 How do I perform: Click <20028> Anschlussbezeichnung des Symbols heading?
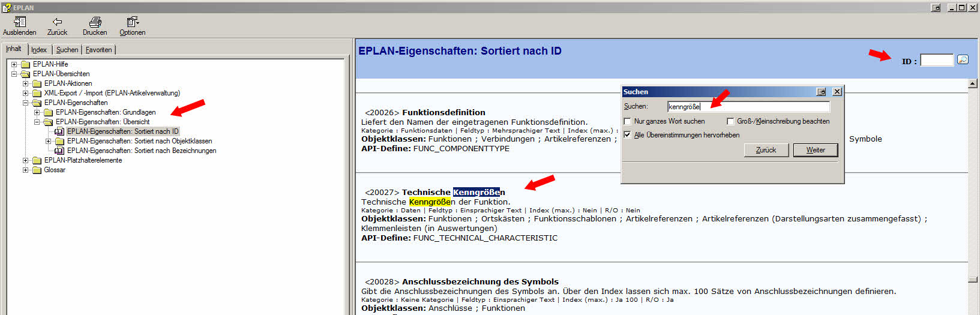461,281
